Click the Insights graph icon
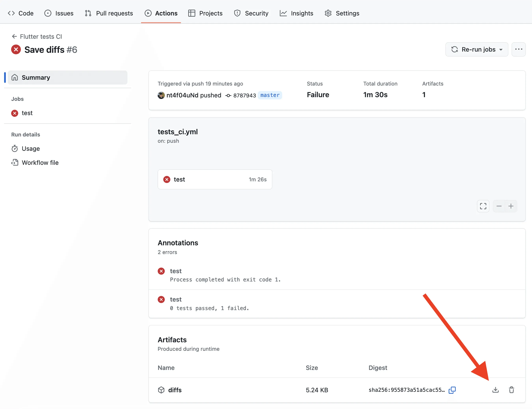532x409 pixels. point(283,13)
